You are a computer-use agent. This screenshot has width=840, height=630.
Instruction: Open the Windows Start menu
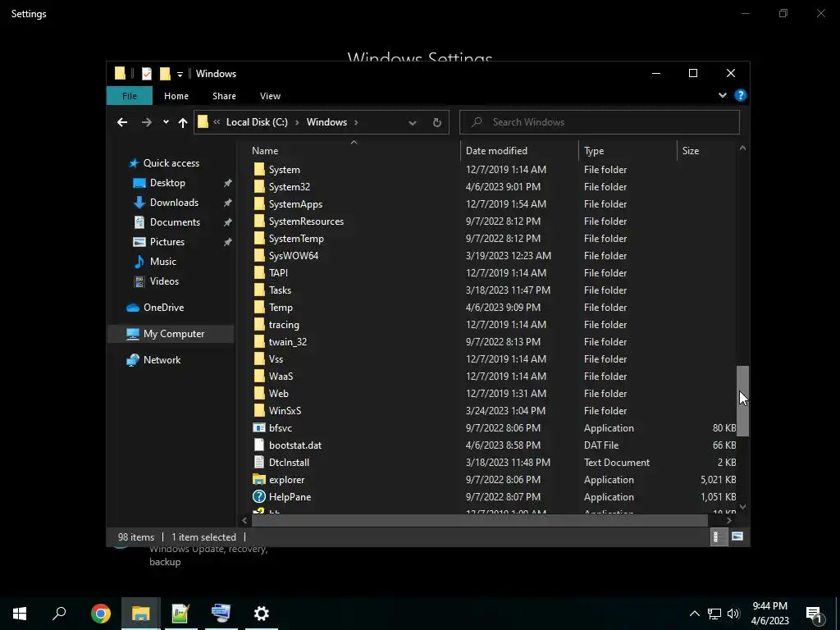[x=20, y=614]
